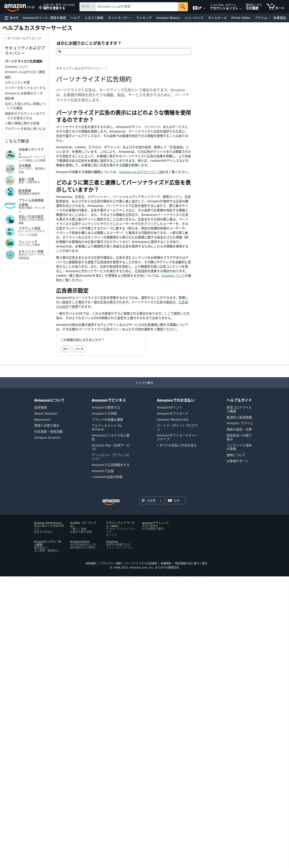289x868 pixels.
Task: Open the Amazon Basics nav item
Action: [x=168, y=18]
